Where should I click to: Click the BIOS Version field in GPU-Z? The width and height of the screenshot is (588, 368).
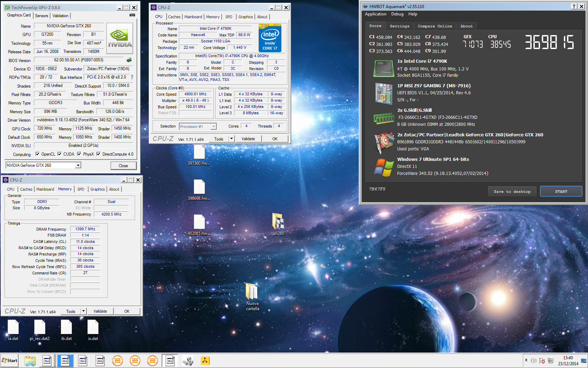[79, 60]
